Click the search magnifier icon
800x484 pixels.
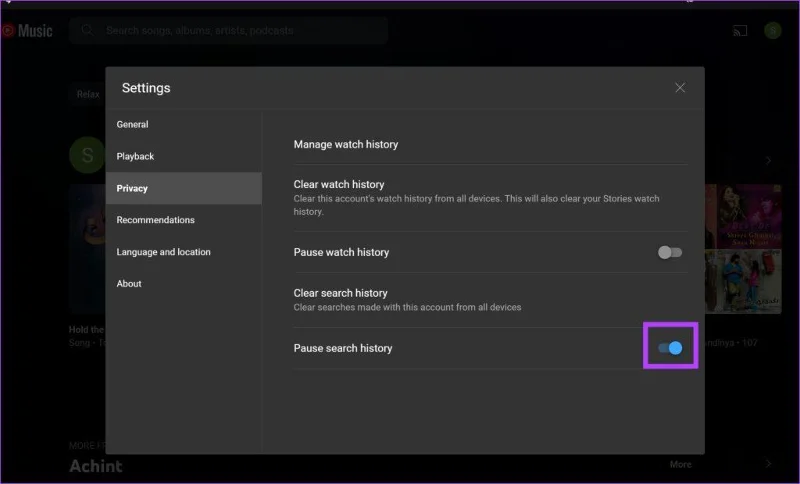pyautogui.click(x=87, y=30)
